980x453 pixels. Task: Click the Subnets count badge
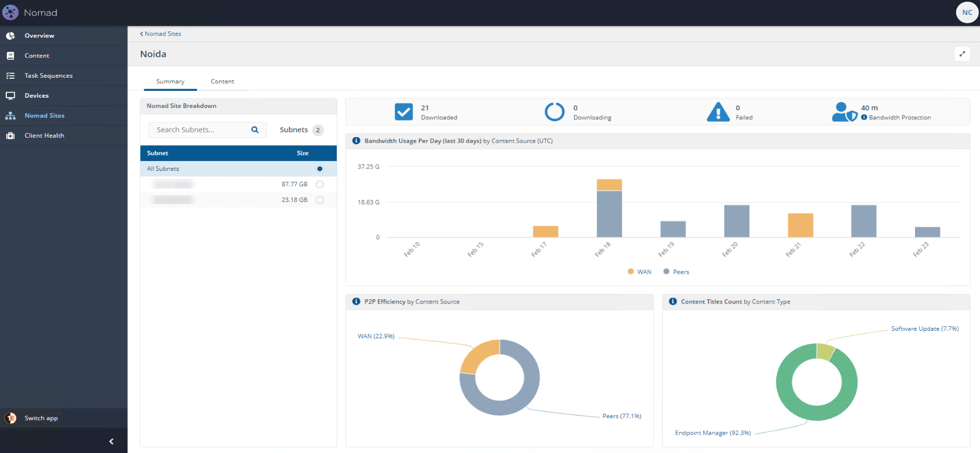318,130
